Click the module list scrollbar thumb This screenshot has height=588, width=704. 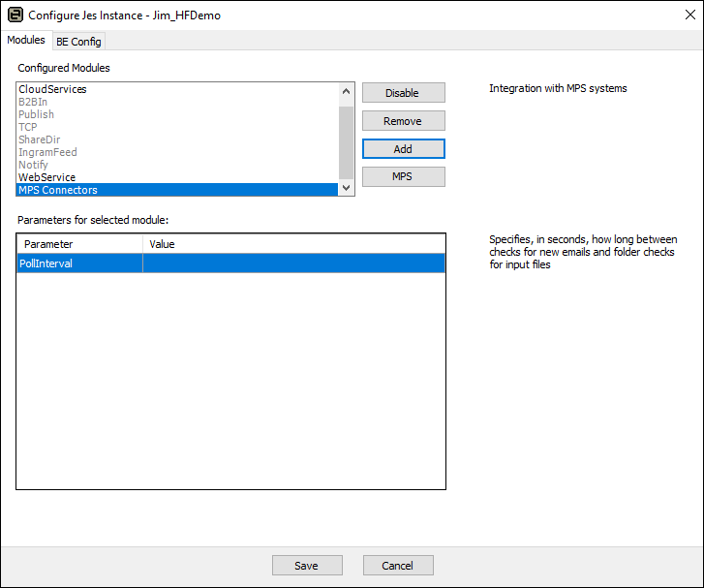[346, 142]
